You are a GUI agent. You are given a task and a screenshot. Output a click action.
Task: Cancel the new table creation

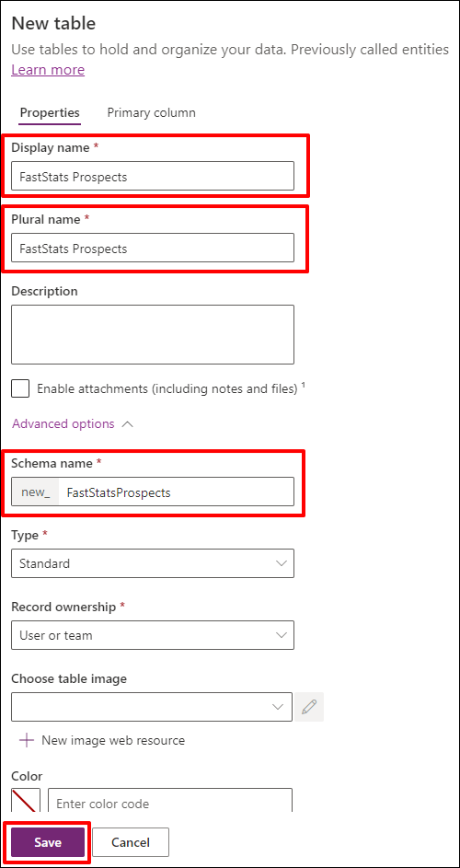pyautogui.click(x=131, y=842)
